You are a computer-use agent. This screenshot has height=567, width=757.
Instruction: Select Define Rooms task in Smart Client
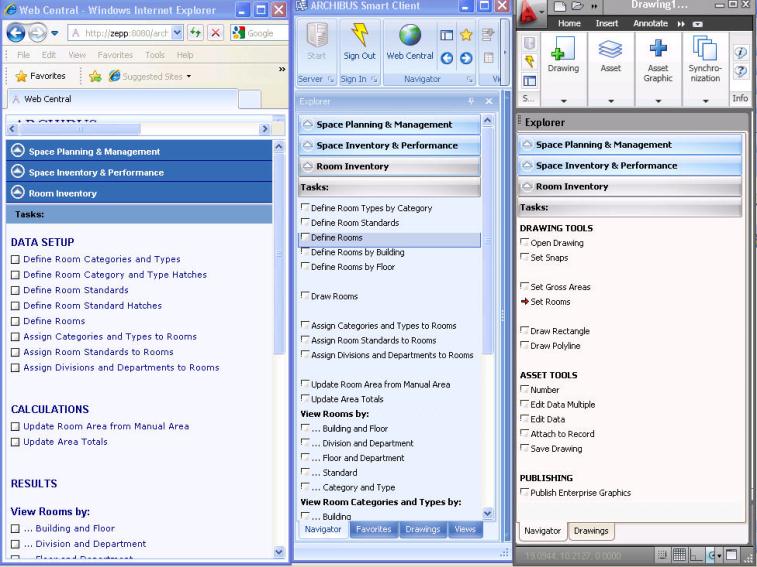tap(389, 238)
